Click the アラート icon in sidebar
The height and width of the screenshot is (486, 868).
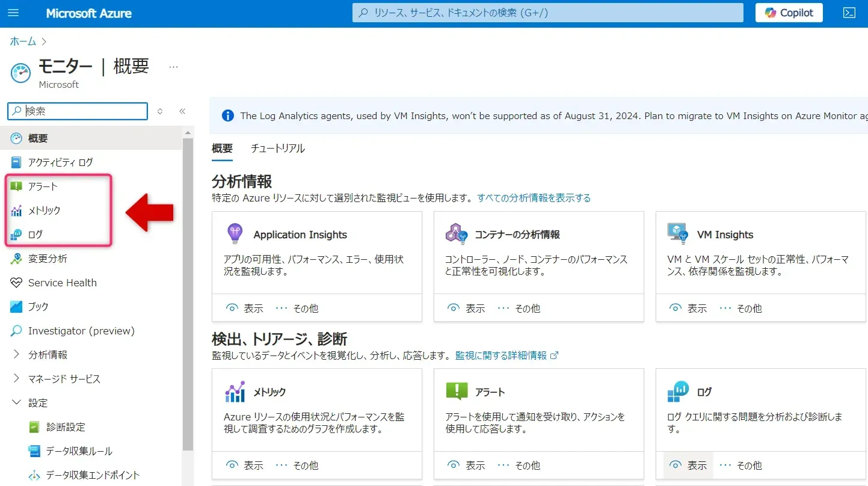point(16,186)
